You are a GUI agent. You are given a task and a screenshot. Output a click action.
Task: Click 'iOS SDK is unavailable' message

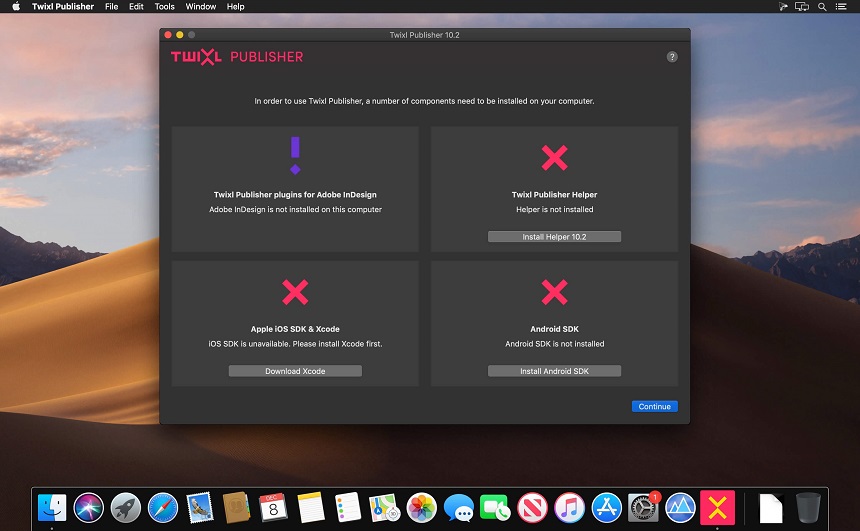point(295,344)
